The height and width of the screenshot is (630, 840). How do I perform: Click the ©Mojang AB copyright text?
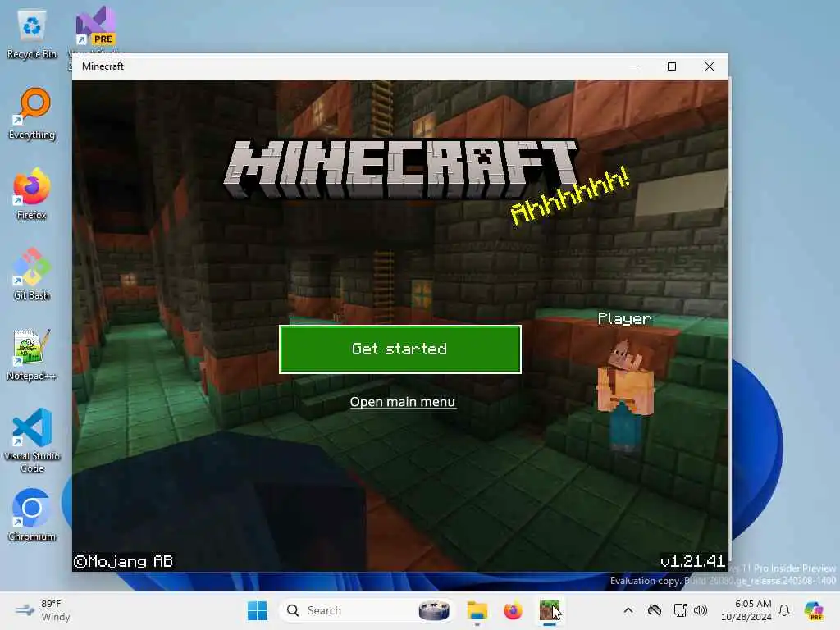[123, 561]
